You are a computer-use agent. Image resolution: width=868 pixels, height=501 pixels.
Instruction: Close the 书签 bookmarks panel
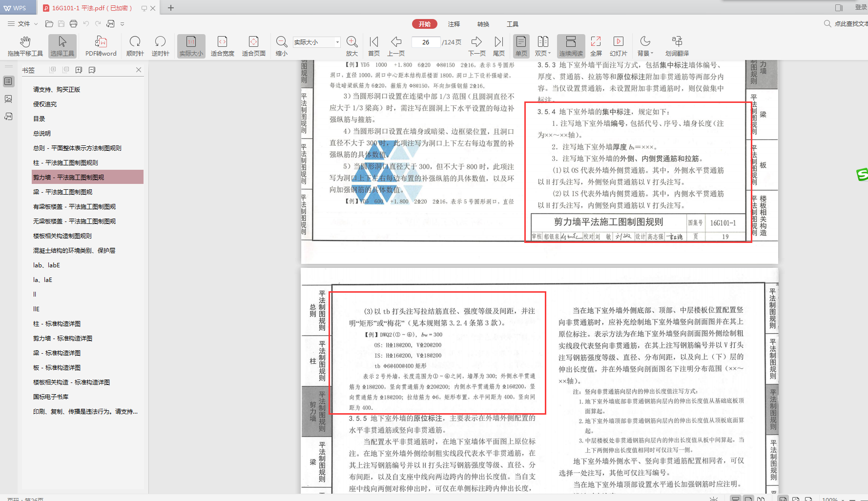coord(139,70)
